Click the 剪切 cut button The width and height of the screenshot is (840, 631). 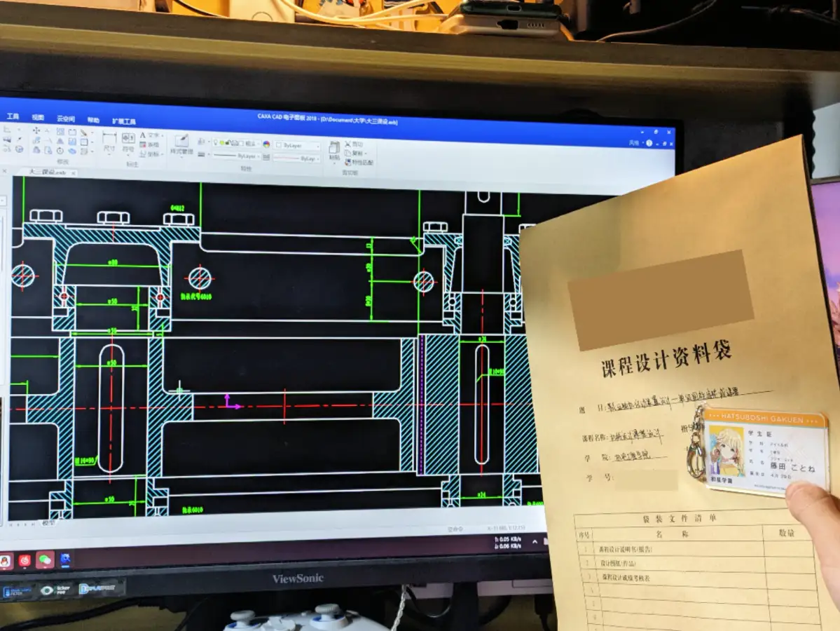tap(354, 145)
